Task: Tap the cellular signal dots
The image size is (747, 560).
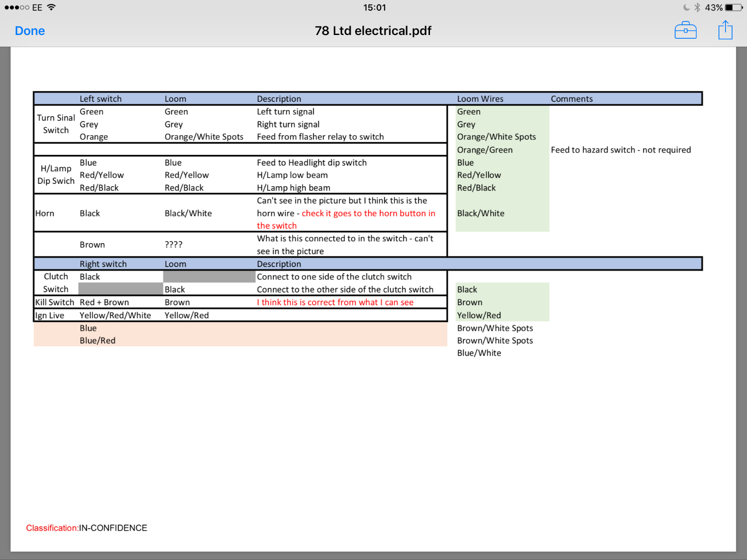Action: tap(17, 7)
